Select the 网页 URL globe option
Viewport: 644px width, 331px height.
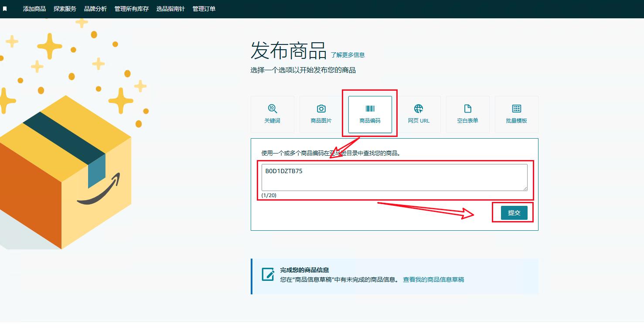point(419,114)
